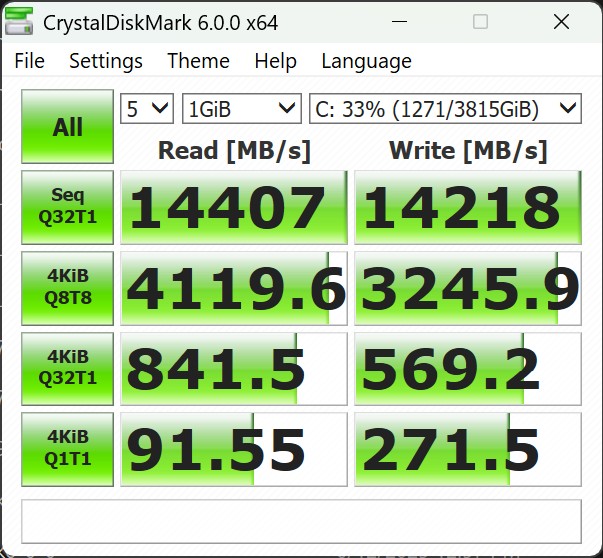Click the Q1T1 write result 271.5

point(468,449)
